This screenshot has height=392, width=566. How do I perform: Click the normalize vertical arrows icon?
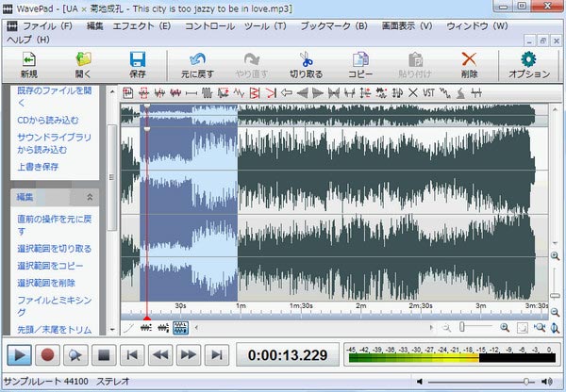pos(365,93)
